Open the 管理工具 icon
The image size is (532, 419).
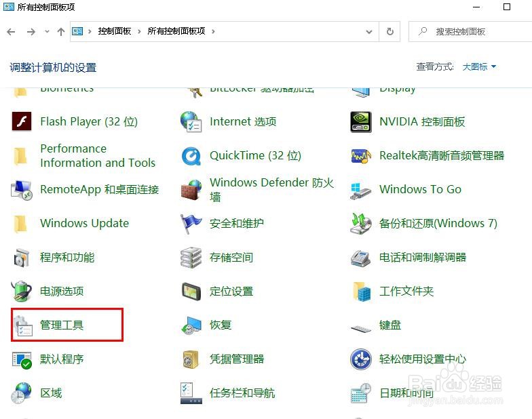[22, 325]
